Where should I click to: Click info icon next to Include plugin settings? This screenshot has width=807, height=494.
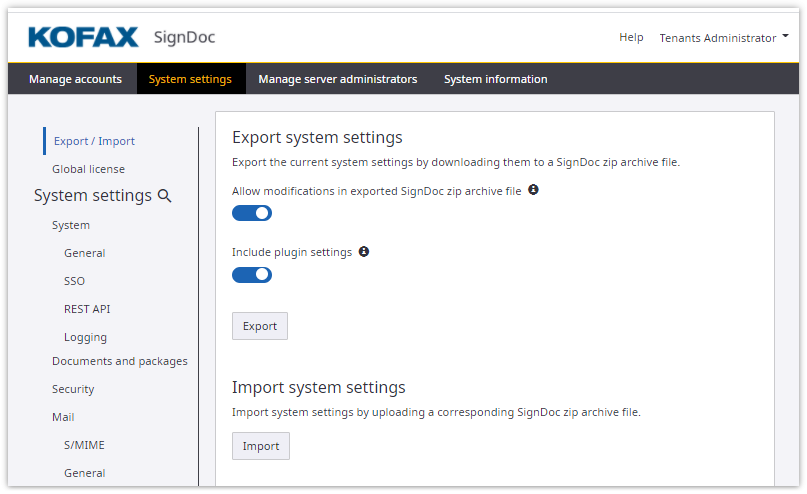364,252
